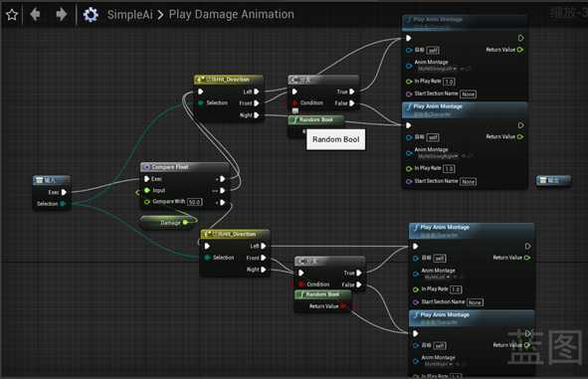Select upper Switch on Hit_Direction node header
Viewport: 588px width, 379px height.
click(x=229, y=80)
